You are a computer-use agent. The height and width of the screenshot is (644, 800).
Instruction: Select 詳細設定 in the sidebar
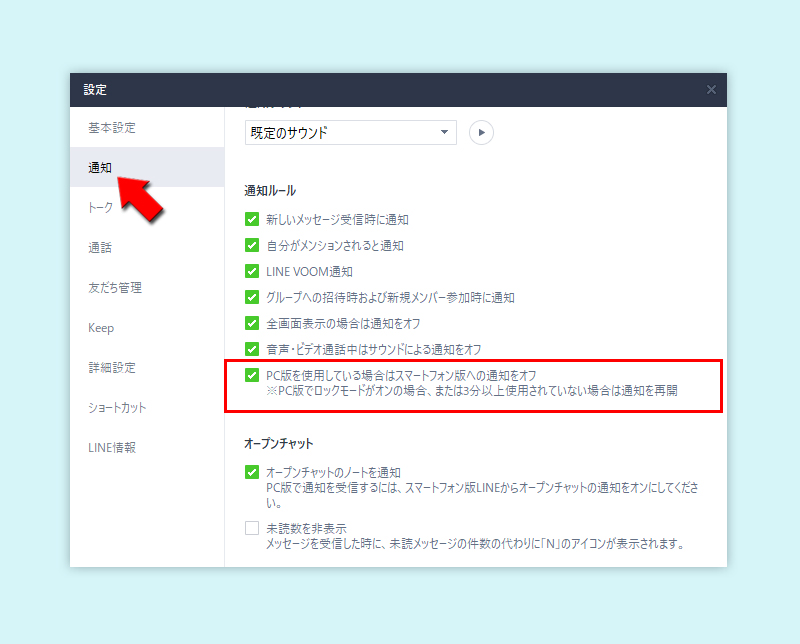pyautogui.click(x=105, y=367)
